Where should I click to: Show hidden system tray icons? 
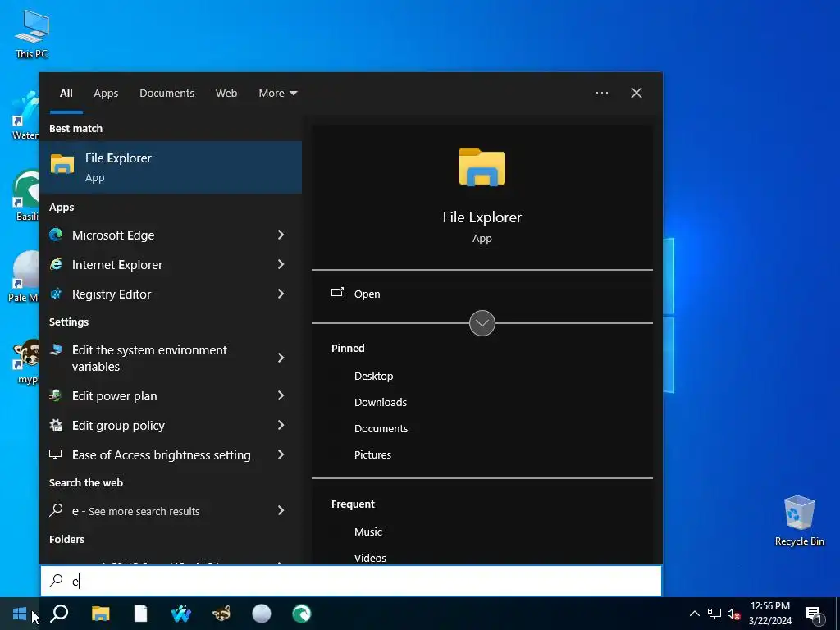(x=694, y=614)
